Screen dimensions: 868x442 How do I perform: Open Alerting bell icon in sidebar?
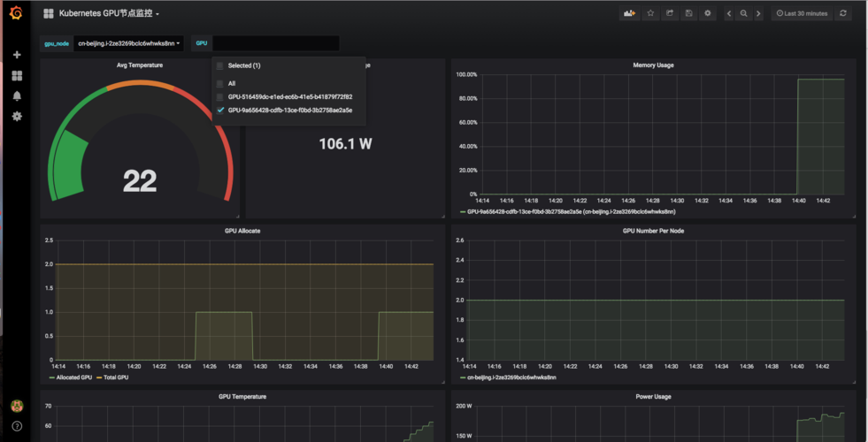(17, 96)
